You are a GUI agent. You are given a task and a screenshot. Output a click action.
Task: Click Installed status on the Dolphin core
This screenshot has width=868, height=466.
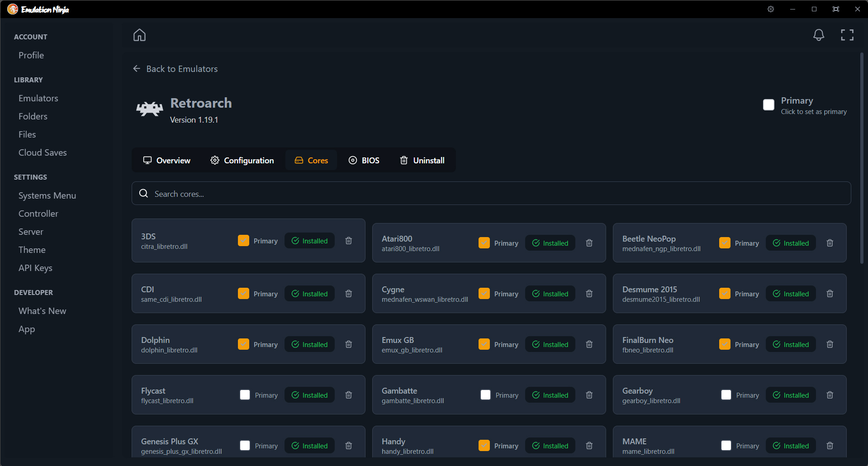(309, 344)
